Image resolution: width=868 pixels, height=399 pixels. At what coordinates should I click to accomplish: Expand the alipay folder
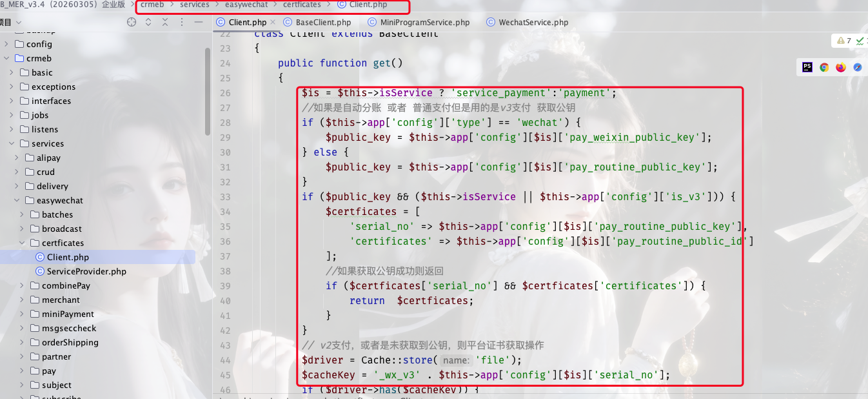point(17,158)
